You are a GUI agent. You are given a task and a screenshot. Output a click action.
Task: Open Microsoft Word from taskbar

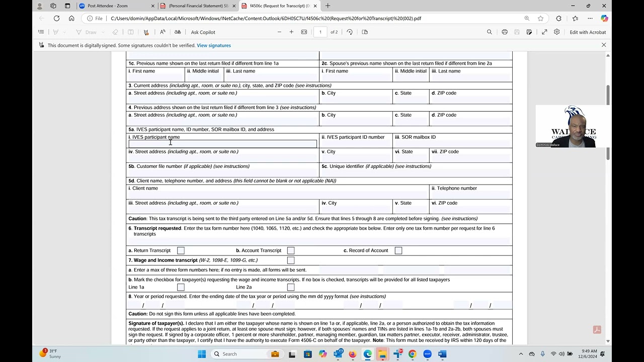(x=442, y=354)
